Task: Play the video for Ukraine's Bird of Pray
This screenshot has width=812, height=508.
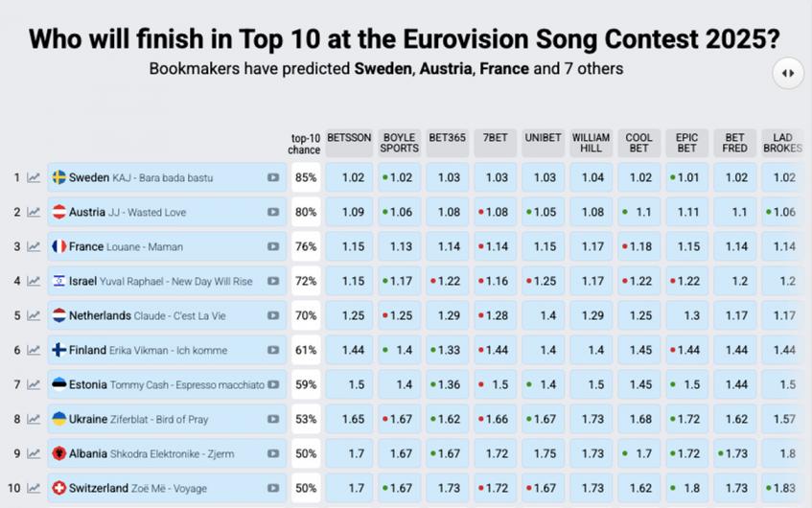Action: point(273,419)
